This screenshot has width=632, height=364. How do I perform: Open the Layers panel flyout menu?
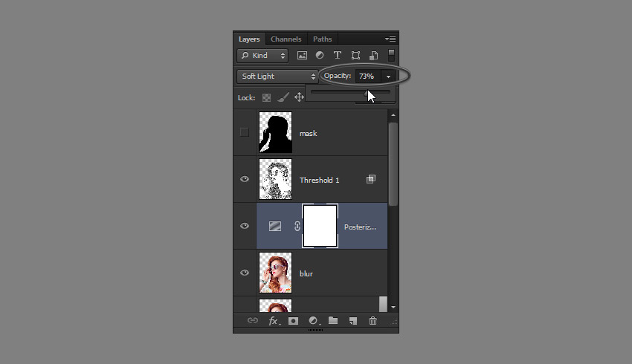click(x=390, y=39)
